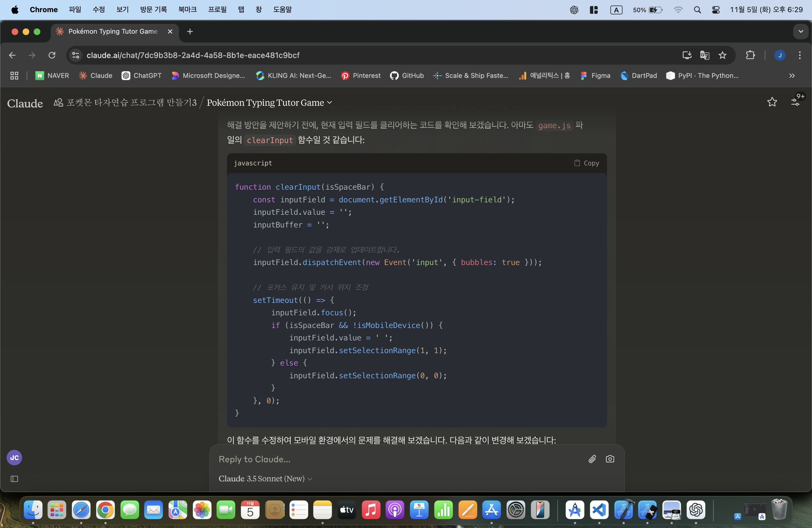This screenshot has width=812, height=528.
Task: Toggle the Claude sidebar panel icon
Action: (14, 479)
